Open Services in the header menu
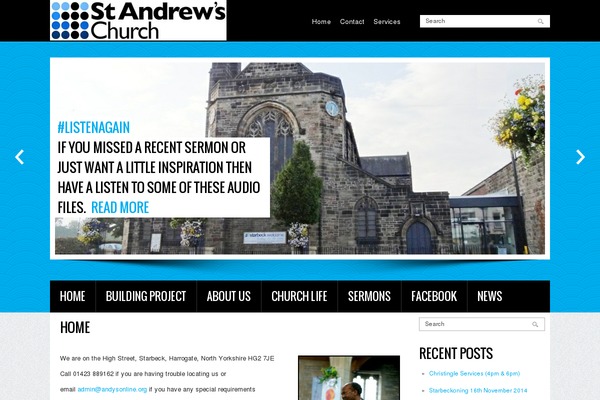 click(387, 22)
